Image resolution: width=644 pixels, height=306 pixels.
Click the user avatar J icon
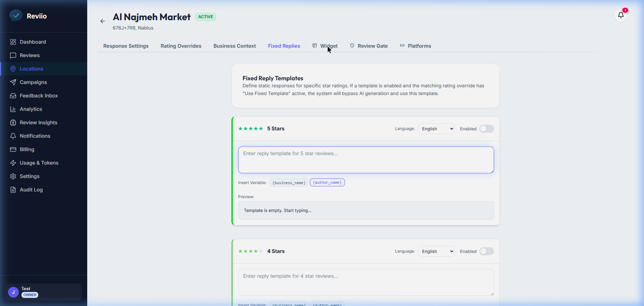pos(13,292)
